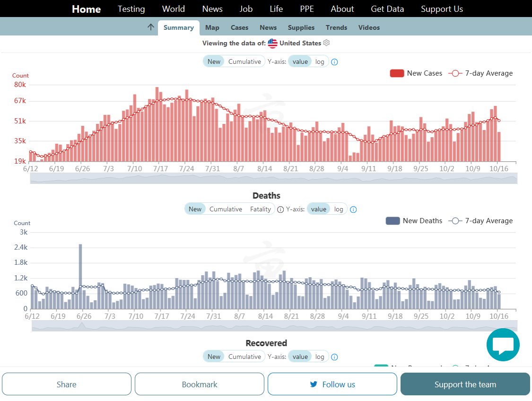Switch to the Videos tab

369,27
